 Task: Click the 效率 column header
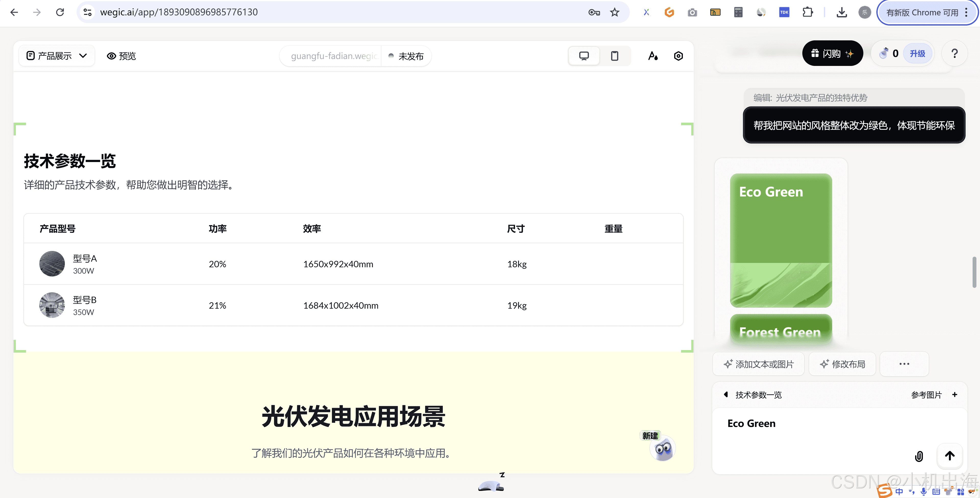(x=312, y=228)
